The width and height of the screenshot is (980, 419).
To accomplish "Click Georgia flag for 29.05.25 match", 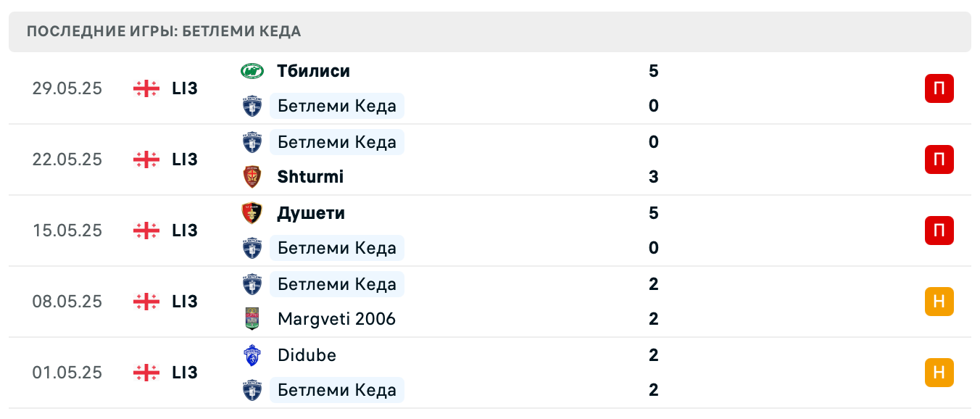I will (x=146, y=88).
